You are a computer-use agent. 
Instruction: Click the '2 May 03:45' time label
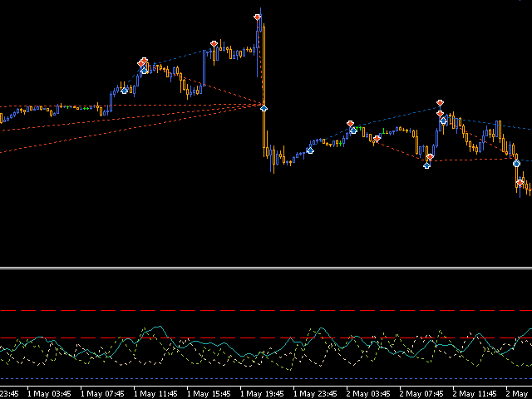click(368, 393)
